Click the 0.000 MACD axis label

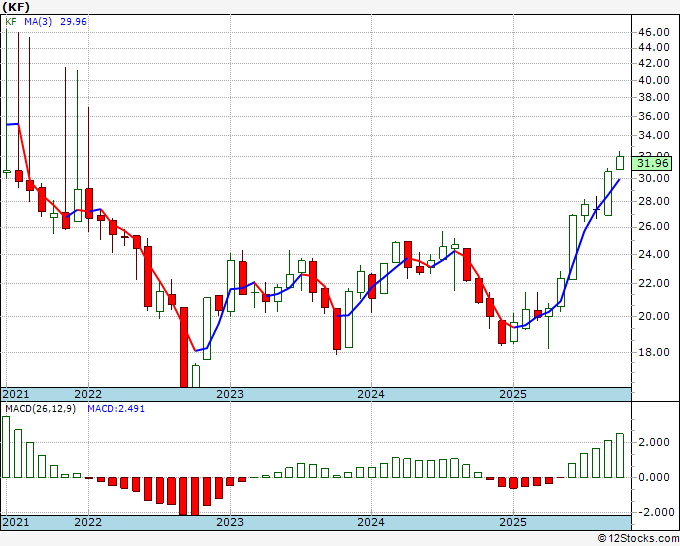coord(655,477)
